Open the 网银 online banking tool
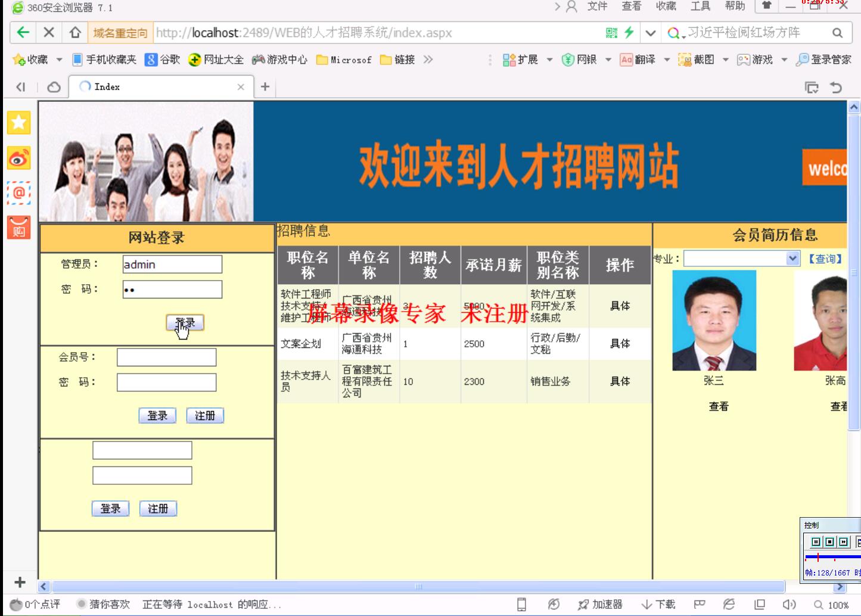Screen dimensions: 861x616 (x=579, y=60)
